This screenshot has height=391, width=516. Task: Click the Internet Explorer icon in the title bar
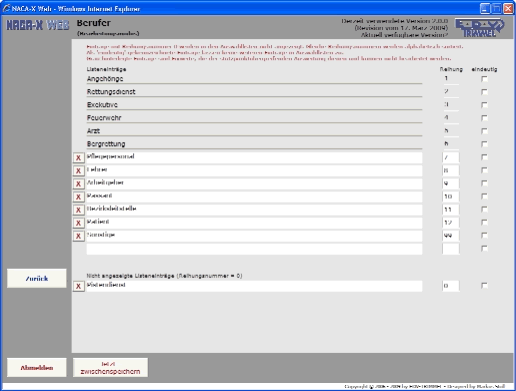tap(6, 8)
